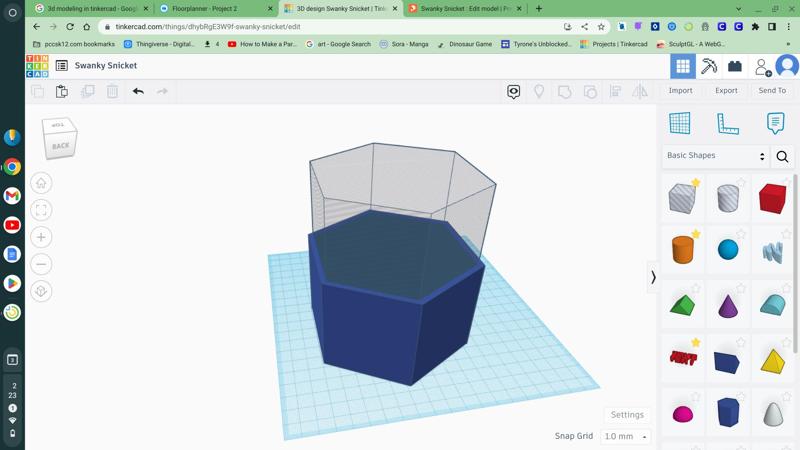Zoom out with the minus button
The image size is (800, 450).
tap(41, 264)
